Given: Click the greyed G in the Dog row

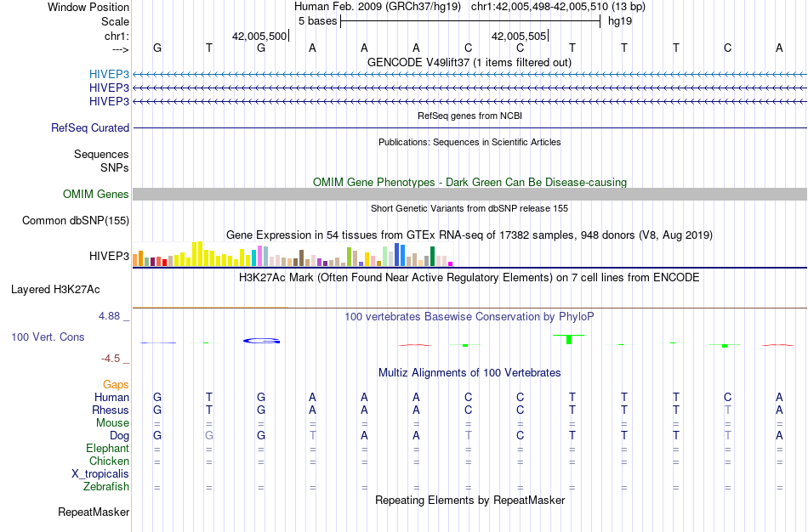Looking at the screenshot, I should 208,436.
